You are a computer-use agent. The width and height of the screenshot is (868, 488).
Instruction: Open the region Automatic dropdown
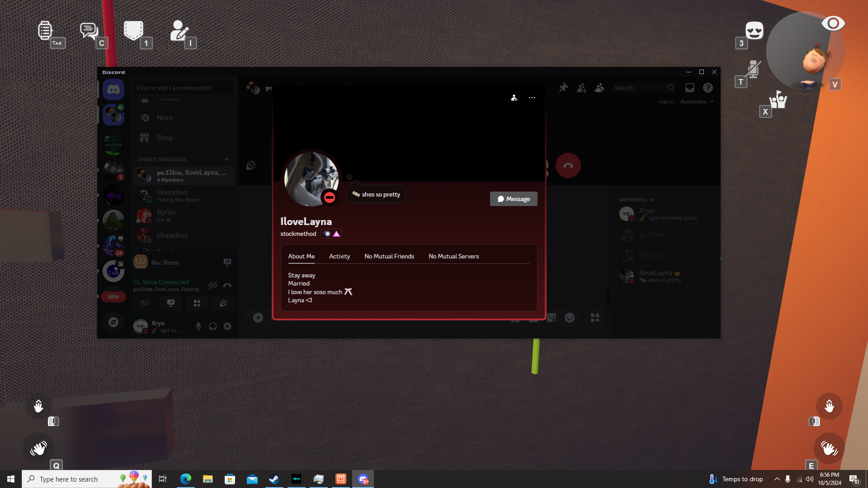coord(696,102)
